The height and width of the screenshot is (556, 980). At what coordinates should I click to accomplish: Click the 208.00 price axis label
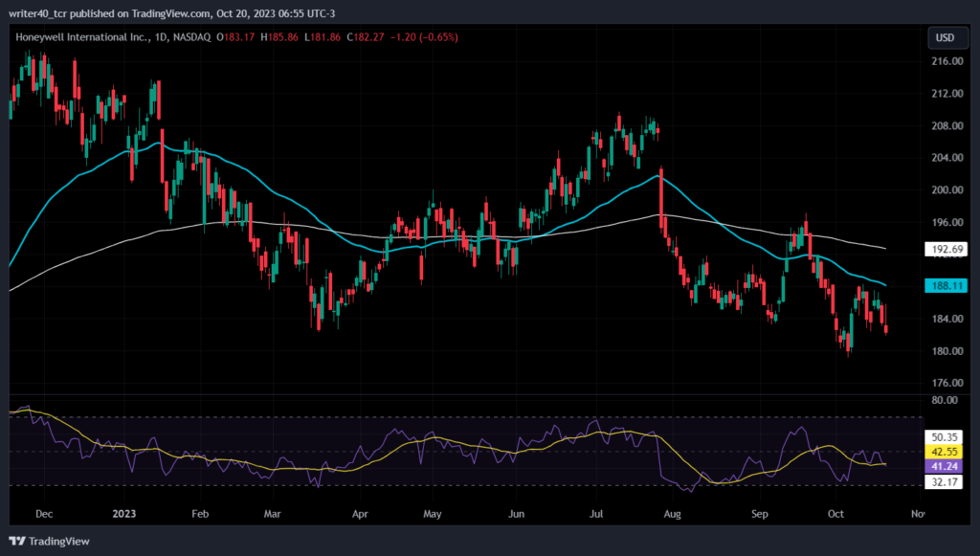[x=947, y=125]
